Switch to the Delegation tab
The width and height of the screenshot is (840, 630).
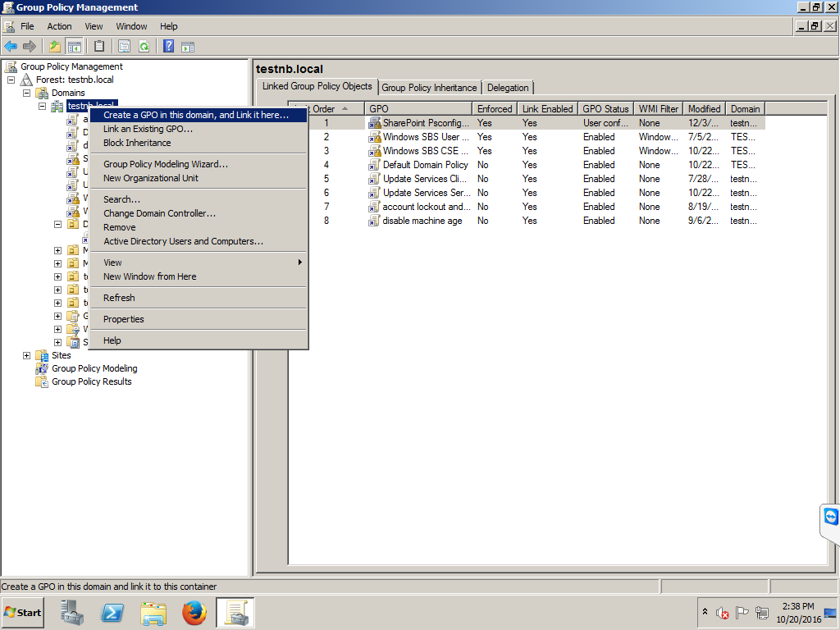tap(508, 87)
